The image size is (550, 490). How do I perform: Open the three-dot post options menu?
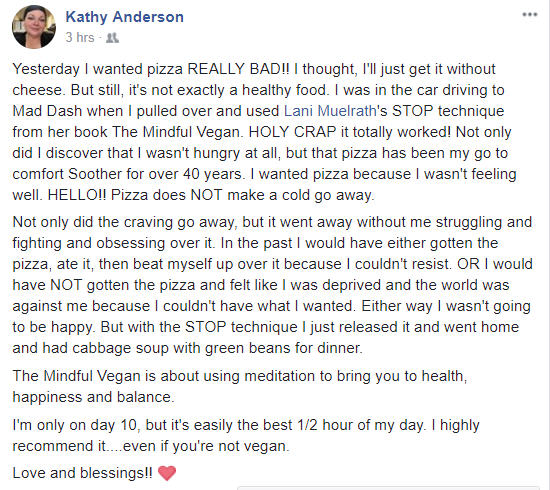530,15
